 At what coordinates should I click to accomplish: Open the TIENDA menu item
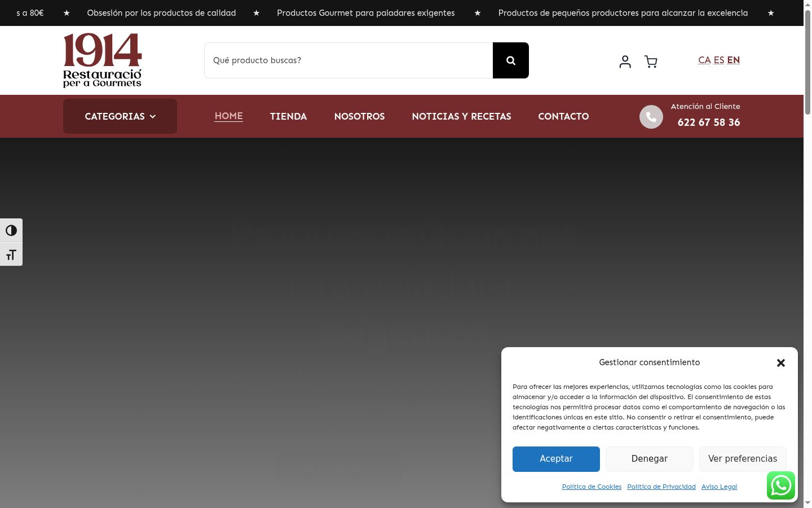288,116
